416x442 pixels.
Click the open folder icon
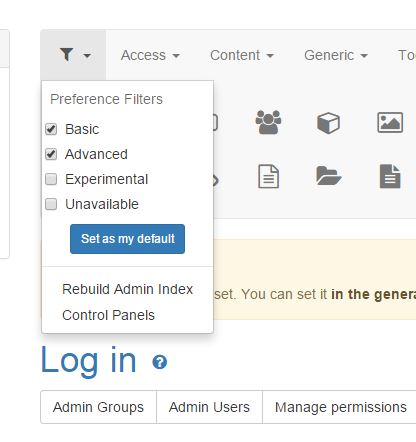328,176
